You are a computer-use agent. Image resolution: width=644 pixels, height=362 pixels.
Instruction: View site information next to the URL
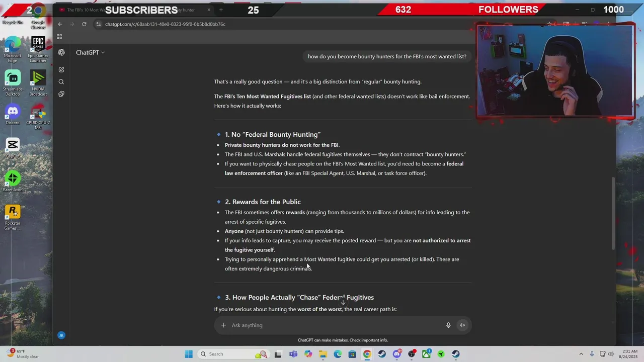click(99, 24)
